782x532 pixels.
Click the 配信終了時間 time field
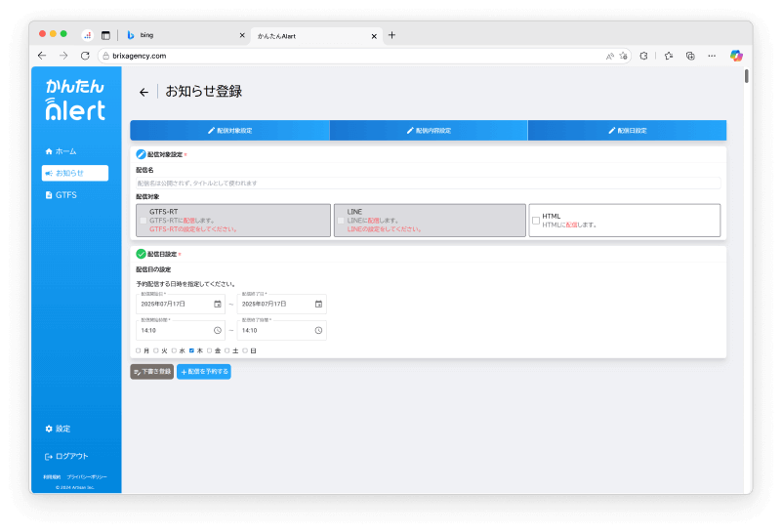pyautogui.click(x=282, y=331)
